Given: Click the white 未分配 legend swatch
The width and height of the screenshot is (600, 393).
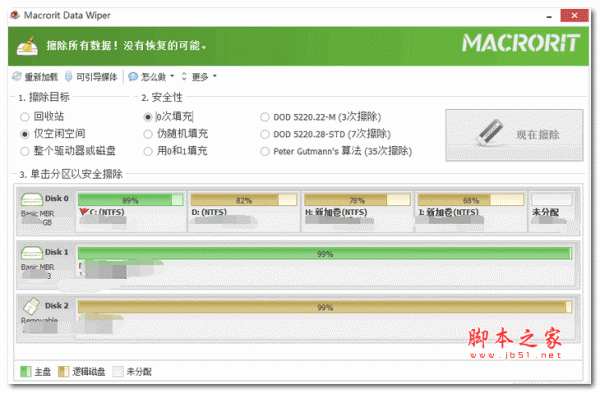Looking at the screenshot, I should point(118,371).
